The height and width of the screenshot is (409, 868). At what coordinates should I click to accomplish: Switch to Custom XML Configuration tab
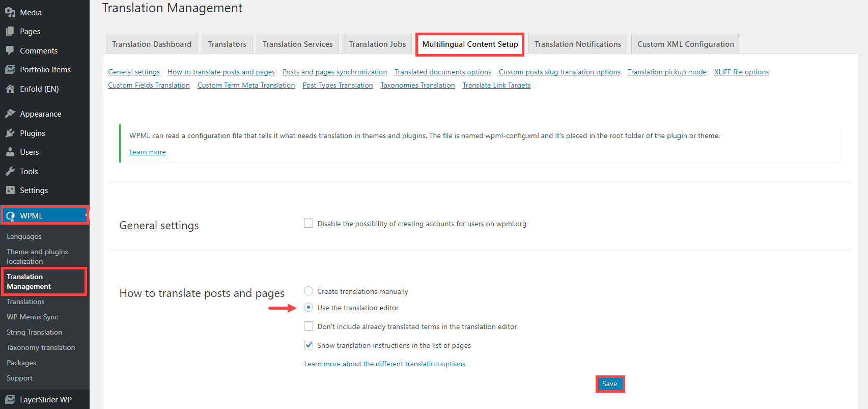pyautogui.click(x=686, y=44)
